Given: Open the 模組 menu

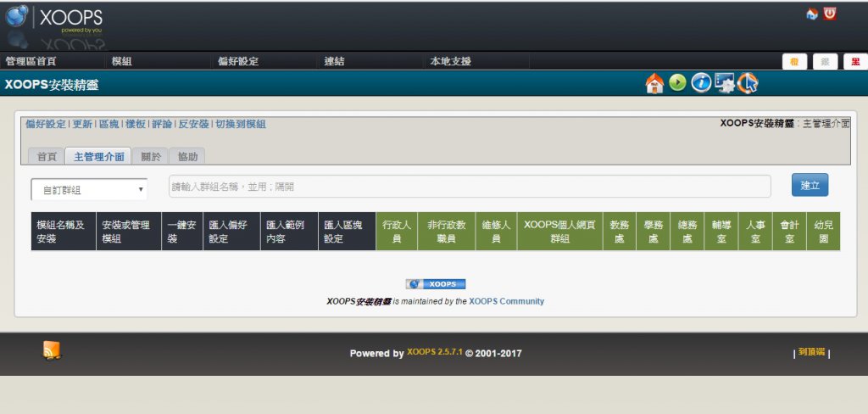Looking at the screenshot, I should 122,62.
